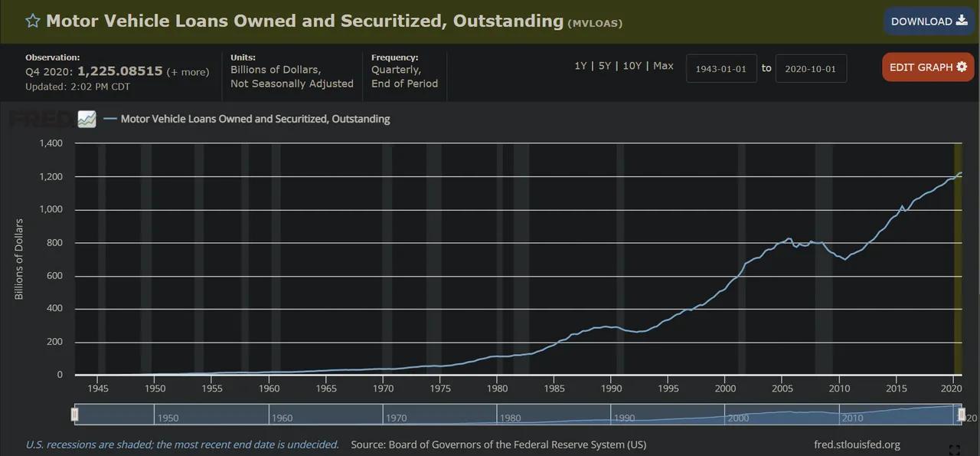The image size is (980, 456).
Task: Open fullscreen view icon in the chart corner
Action: click(954, 450)
